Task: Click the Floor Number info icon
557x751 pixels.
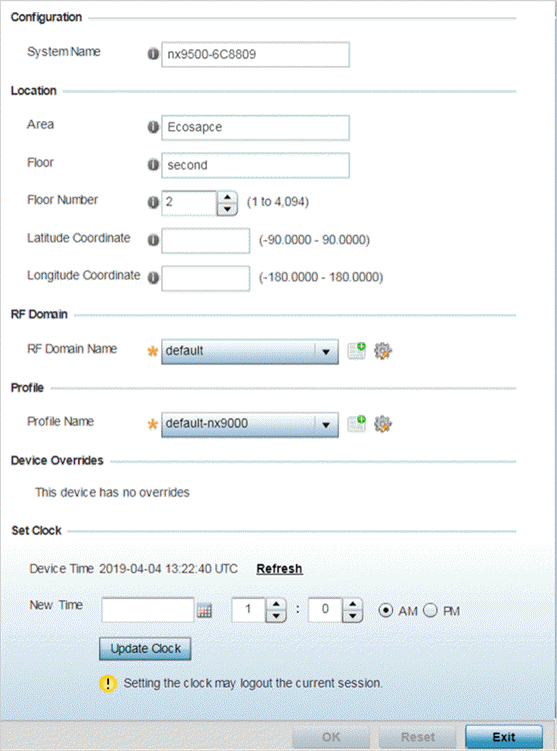Action: pos(153,203)
